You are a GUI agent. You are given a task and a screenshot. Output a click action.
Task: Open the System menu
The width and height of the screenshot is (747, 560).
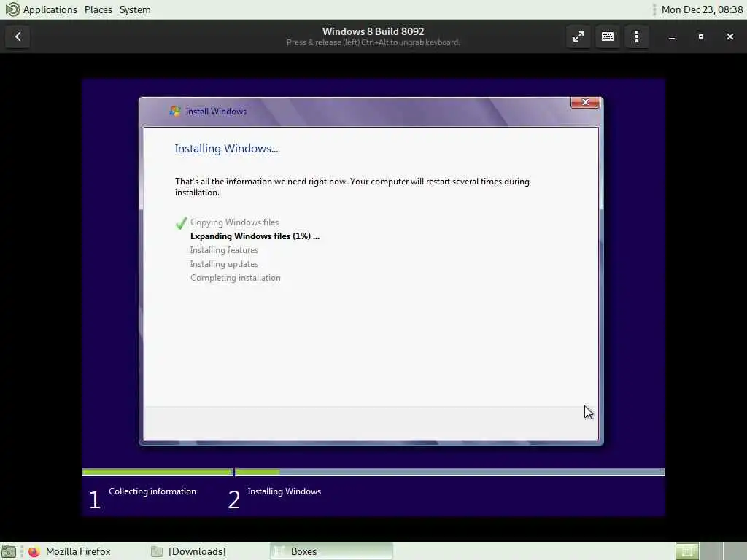[x=135, y=9]
